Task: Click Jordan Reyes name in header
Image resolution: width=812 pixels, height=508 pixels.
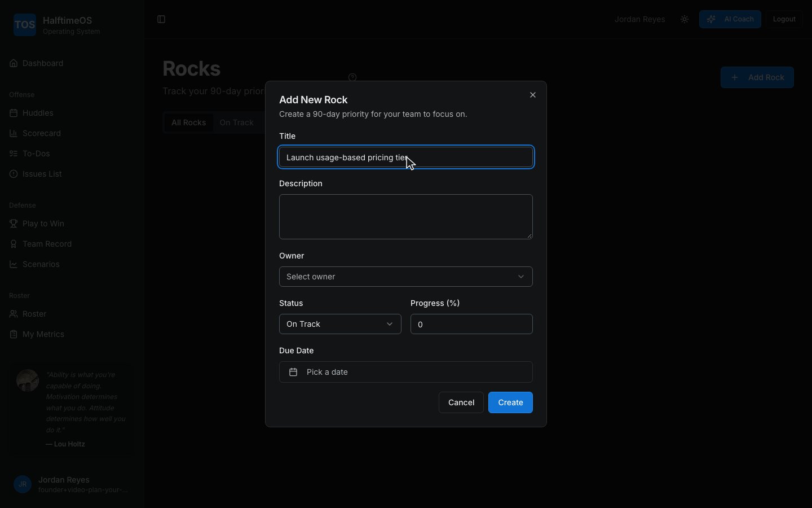Action: point(639,19)
